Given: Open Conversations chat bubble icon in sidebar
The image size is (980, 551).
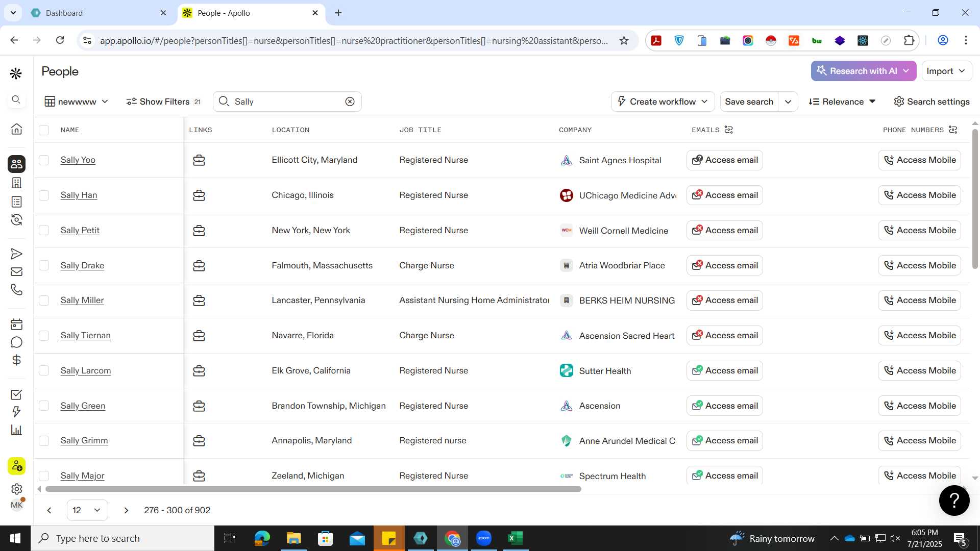Looking at the screenshot, I should tap(16, 342).
